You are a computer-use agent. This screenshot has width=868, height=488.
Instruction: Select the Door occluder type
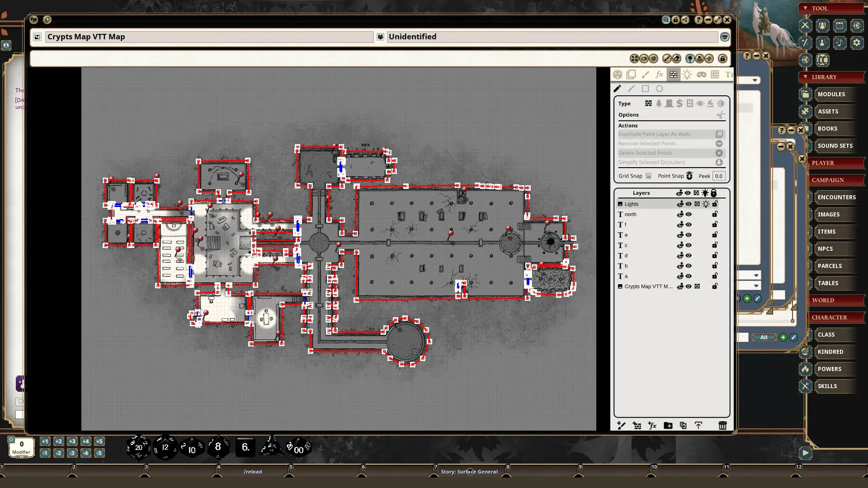click(669, 103)
